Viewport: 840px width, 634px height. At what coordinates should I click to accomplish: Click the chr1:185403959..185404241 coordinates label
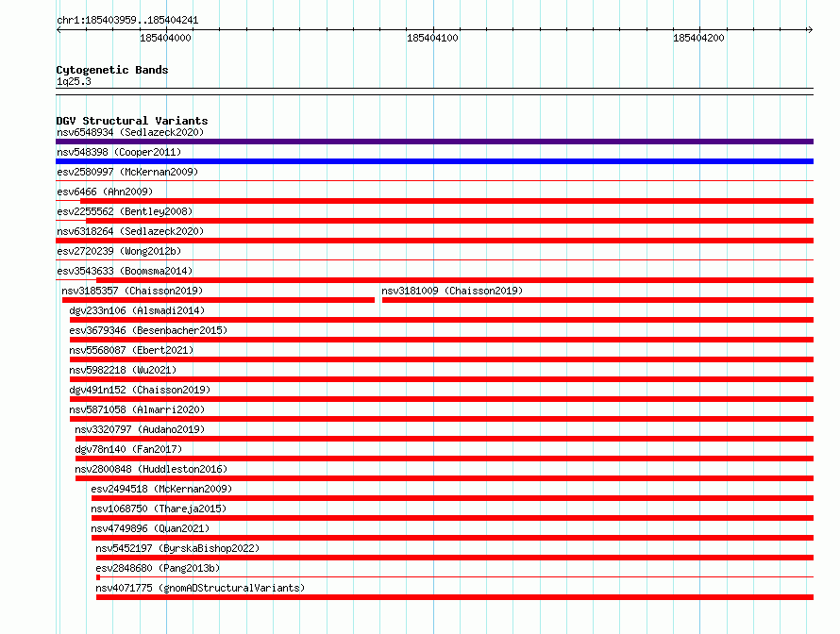click(x=127, y=20)
